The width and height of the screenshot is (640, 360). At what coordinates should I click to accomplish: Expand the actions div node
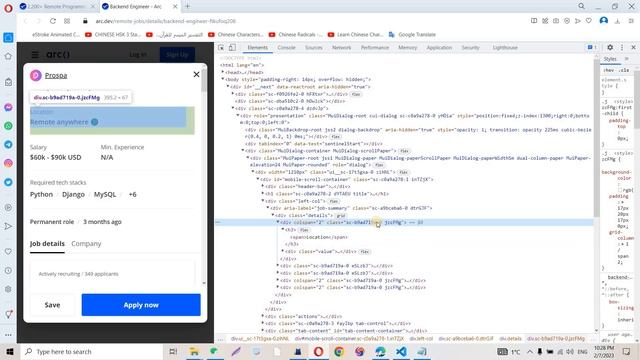pyautogui.click(x=262, y=316)
